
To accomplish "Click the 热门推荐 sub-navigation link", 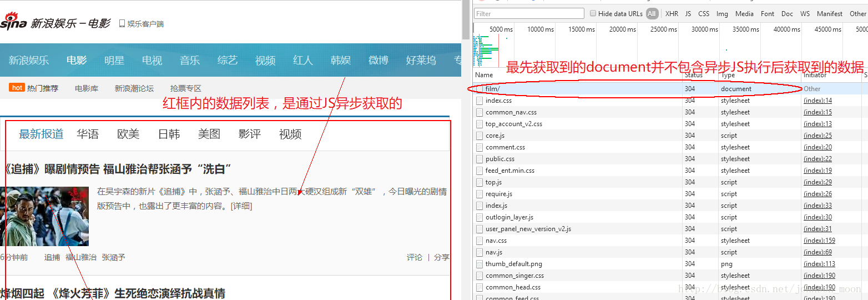I will [43, 88].
